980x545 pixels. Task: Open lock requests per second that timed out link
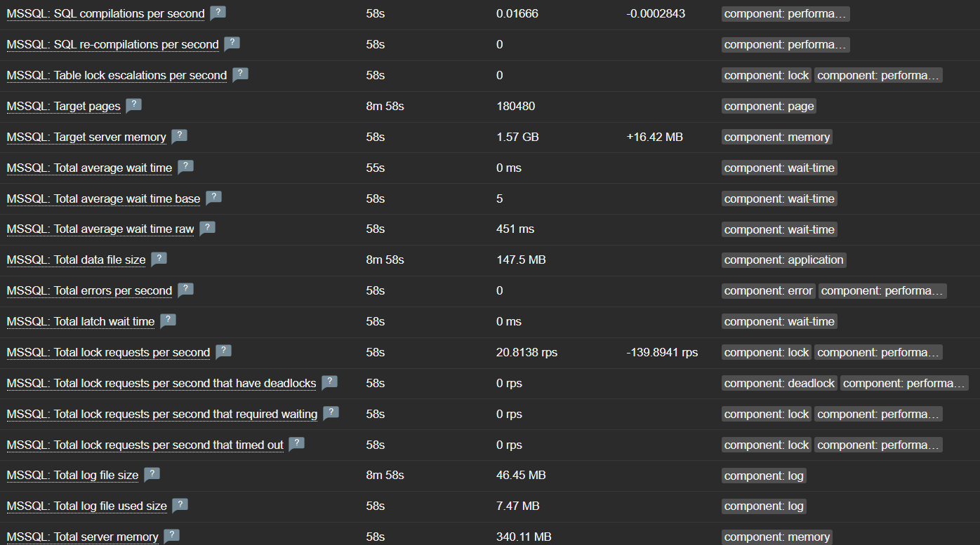point(145,445)
